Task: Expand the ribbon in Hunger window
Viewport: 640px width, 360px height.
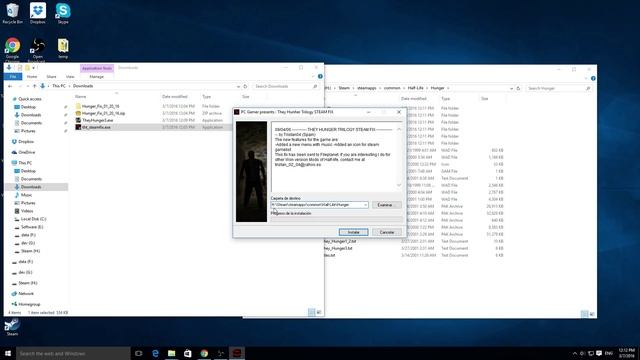Action: pyautogui.click(x=586, y=78)
